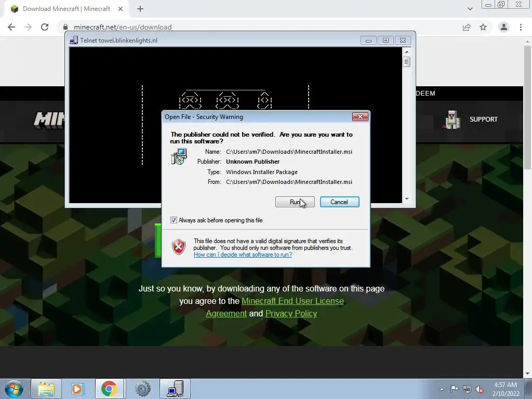Click Telnet scrollbar up arrow
The height and width of the screenshot is (399, 532).
(406, 51)
